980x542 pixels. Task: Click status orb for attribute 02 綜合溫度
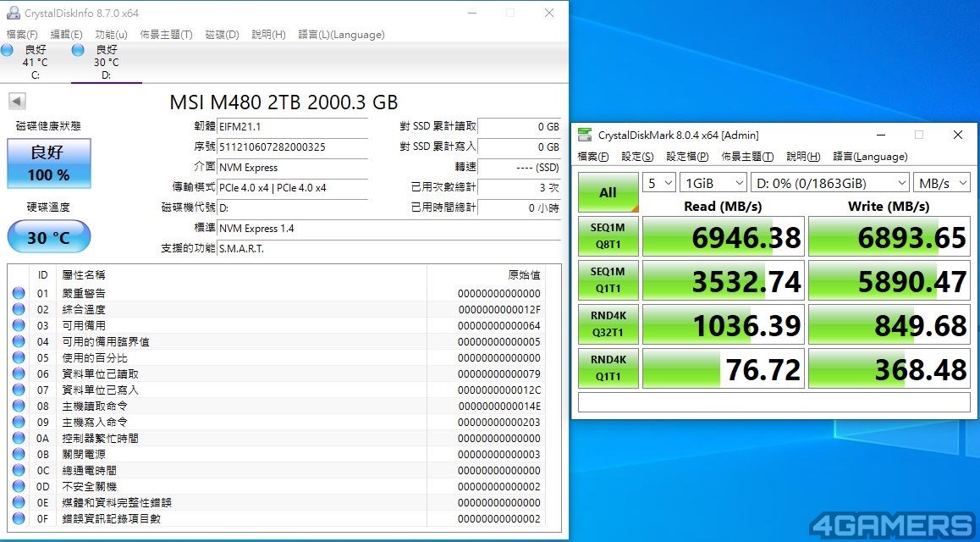click(19, 309)
